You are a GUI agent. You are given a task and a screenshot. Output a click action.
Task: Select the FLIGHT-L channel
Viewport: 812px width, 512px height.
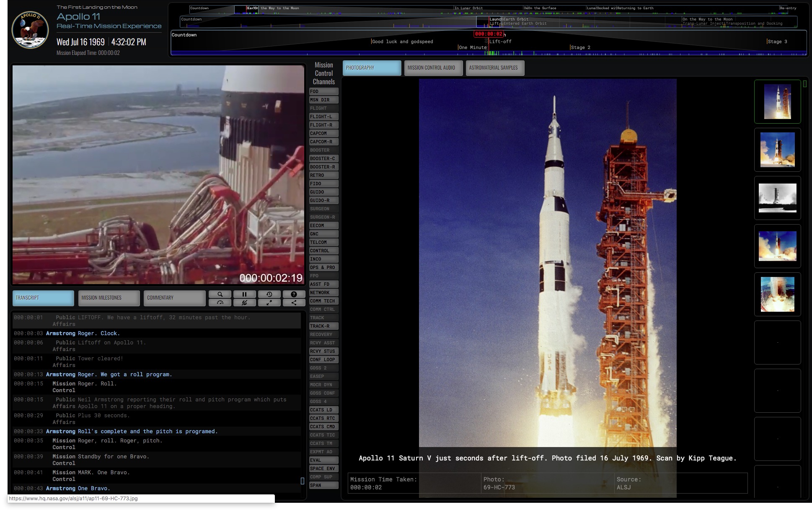point(323,116)
